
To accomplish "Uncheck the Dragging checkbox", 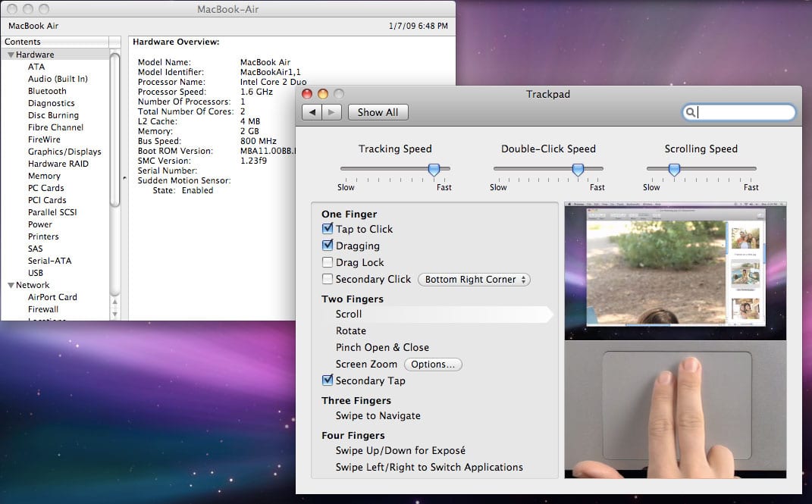I will tap(328, 245).
